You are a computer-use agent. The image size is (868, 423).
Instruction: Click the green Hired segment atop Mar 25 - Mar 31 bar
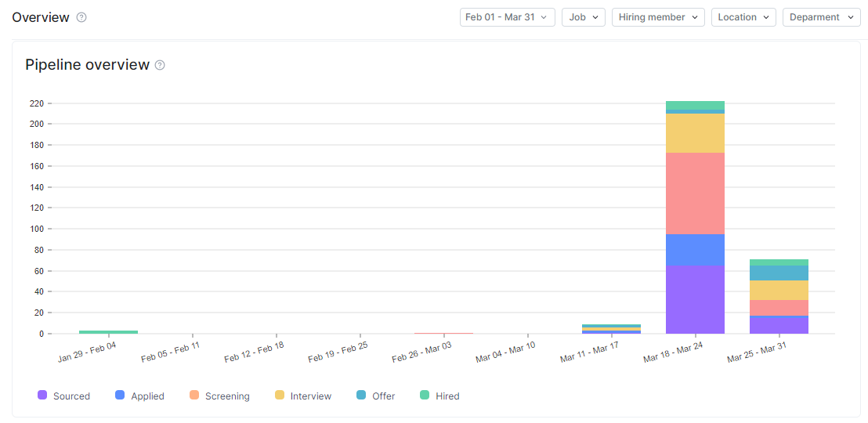pyautogui.click(x=779, y=262)
